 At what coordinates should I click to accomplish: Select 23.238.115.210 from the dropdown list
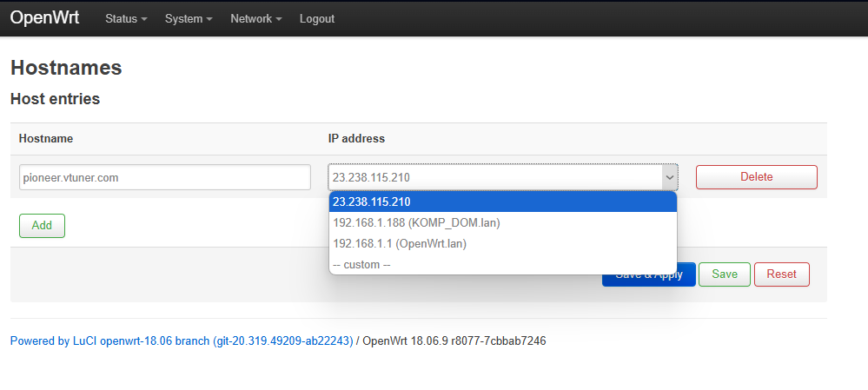click(503, 202)
